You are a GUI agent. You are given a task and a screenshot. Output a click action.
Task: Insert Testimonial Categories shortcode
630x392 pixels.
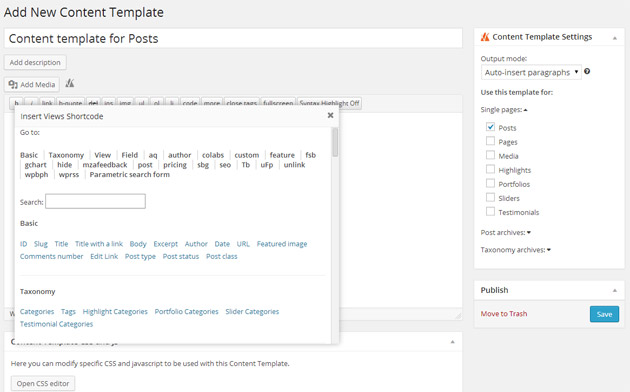[56, 324]
